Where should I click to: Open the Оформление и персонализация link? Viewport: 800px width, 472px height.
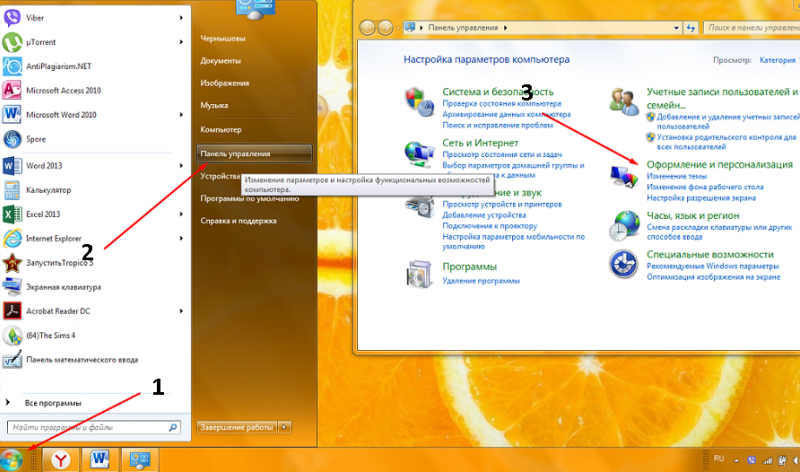click(x=719, y=164)
